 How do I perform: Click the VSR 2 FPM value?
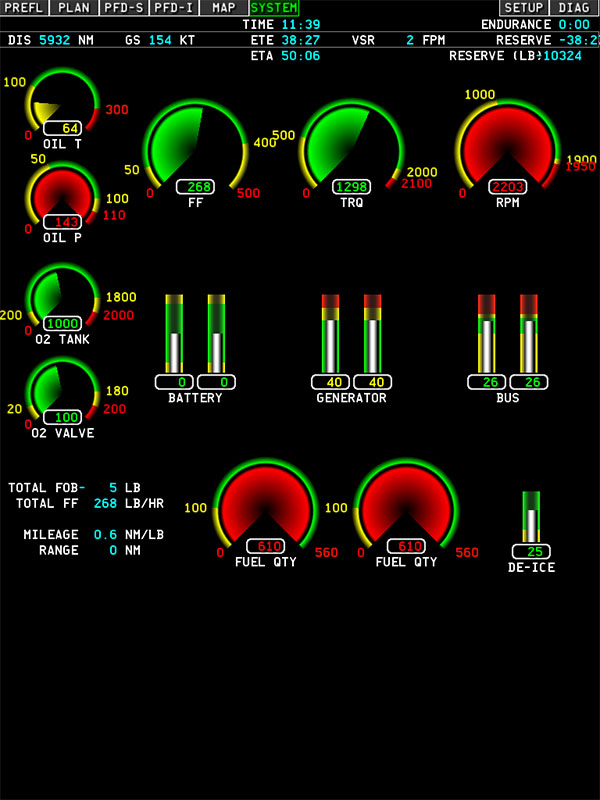point(410,40)
